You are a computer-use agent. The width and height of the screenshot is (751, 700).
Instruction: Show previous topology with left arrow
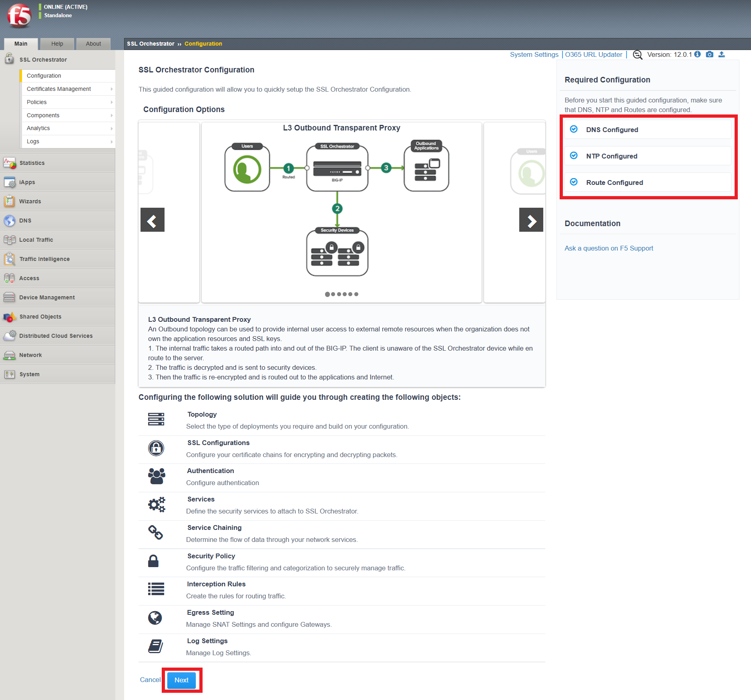tap(153, 220)
